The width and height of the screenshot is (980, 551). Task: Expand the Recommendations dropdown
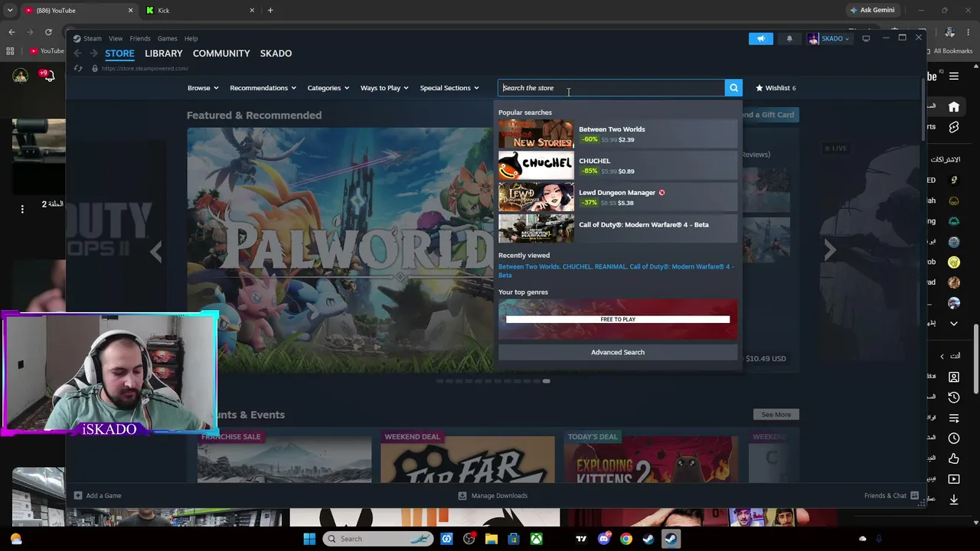coord(263,88)
